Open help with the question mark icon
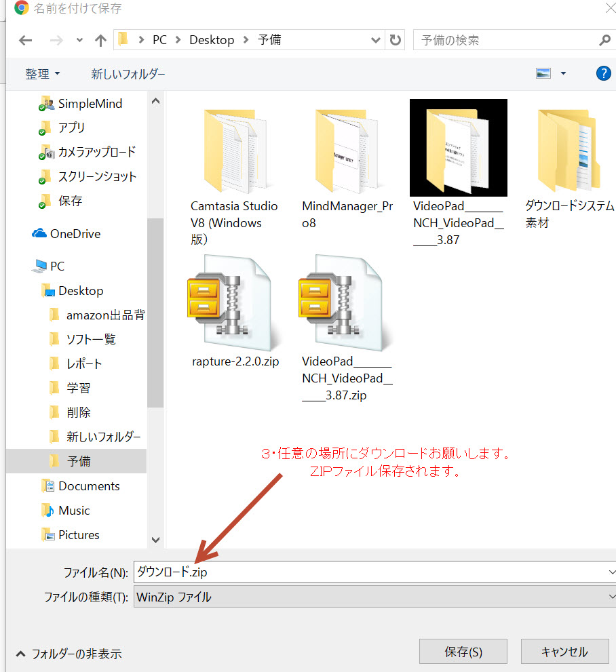The height and width of the screenshot is (672, 616). coord(603,73)
